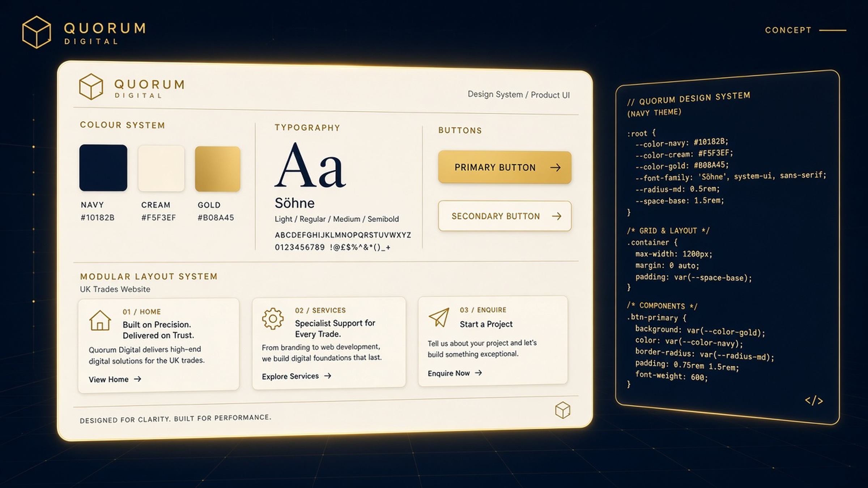Click the Söhne font name

coord(295,203)
